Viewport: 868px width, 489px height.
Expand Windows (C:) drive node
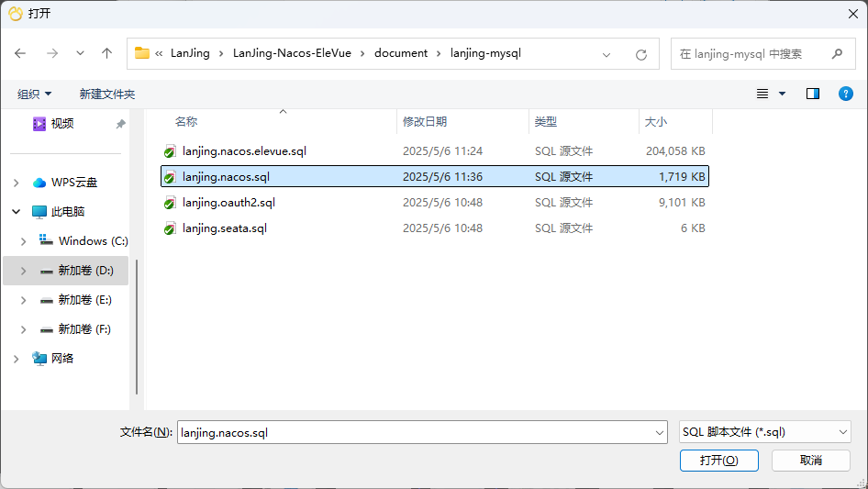[23, 241]
